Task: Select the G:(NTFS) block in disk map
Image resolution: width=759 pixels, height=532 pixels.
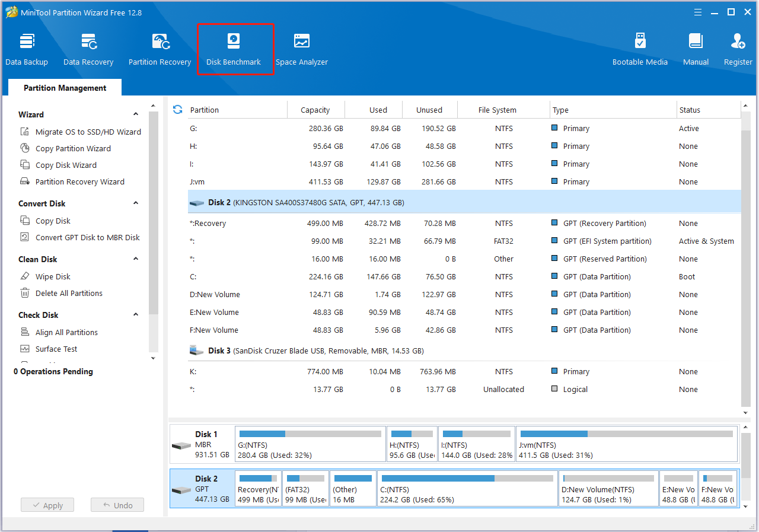Action: [310, 444]
